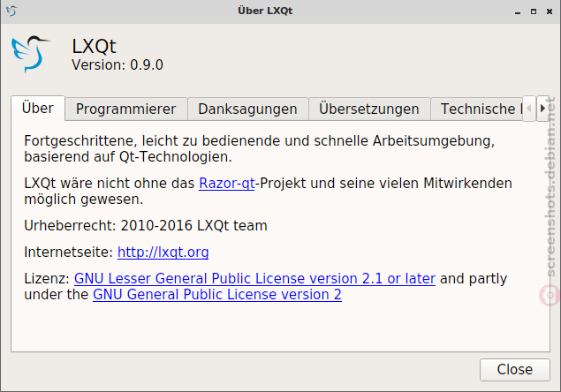The height and width of the screenshot is (392, 561).
Task: Click the Über LXQt title bar text
Action: (265, 11)
